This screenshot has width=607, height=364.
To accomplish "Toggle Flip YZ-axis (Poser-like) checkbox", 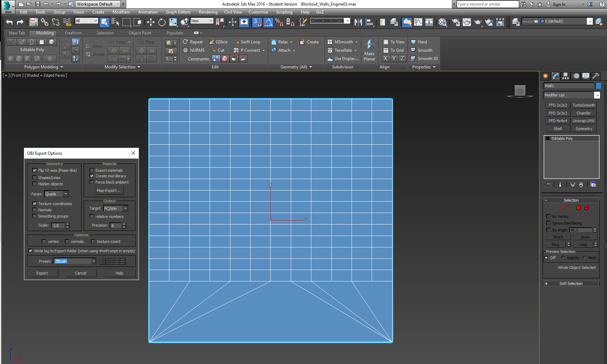I will pyautogui.click(x=34, y=170).
